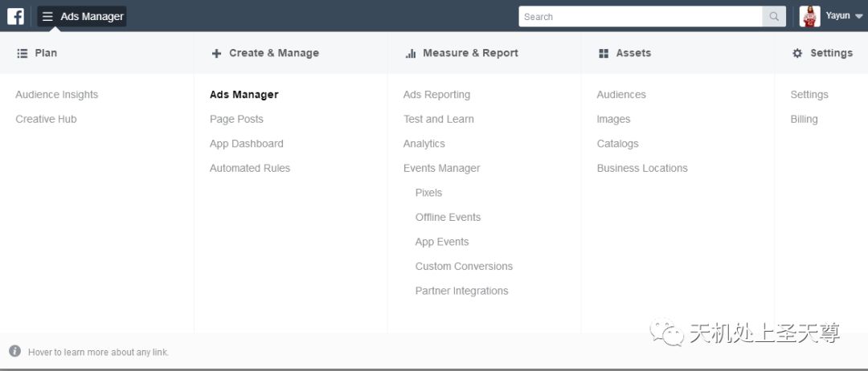868x371 pixels.
Task: Open Page Posts
Action: click(x=236, y=119)
